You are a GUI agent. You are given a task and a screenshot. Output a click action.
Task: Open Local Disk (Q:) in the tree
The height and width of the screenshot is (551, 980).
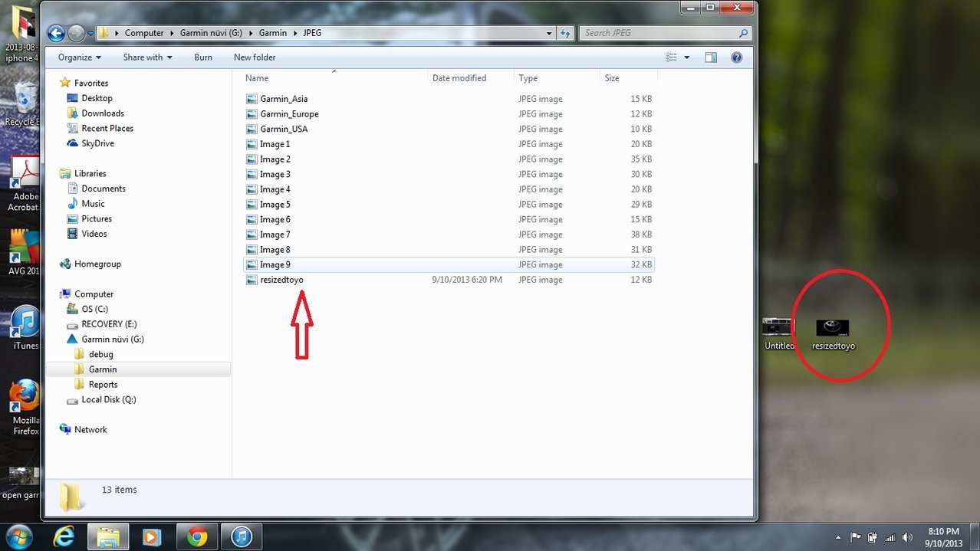tap(109, 399)
